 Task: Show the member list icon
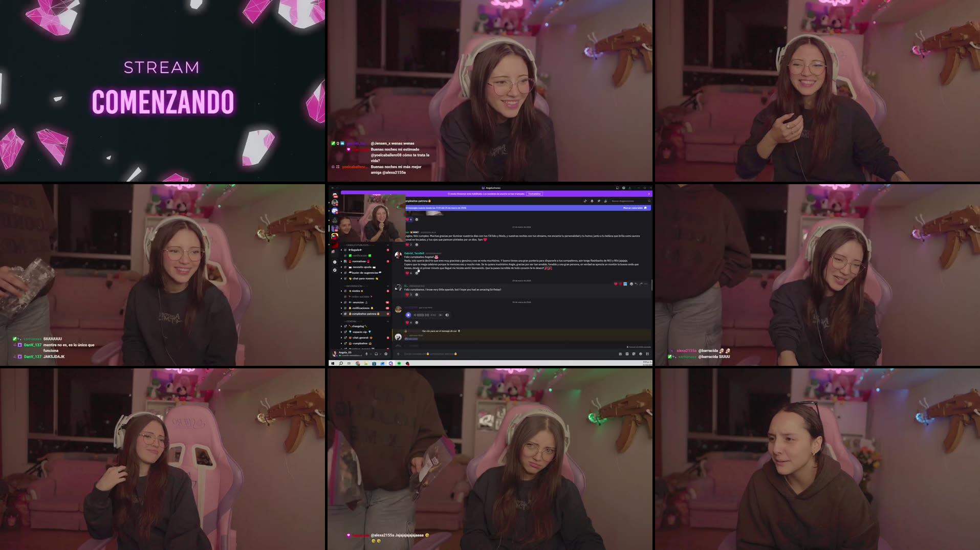[605, 201]
